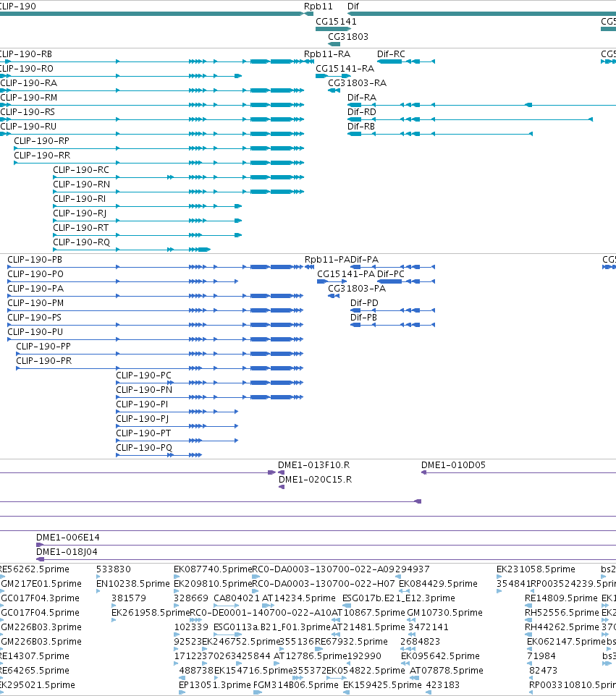Screen dimensions: 616x696
Task: Choose transcript CLIP-190-RC
Action: [81, 169]
